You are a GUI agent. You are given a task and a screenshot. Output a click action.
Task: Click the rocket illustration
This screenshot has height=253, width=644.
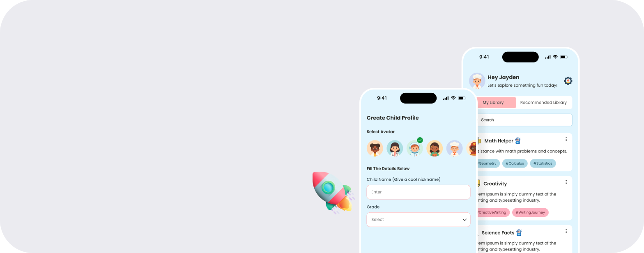333,192
